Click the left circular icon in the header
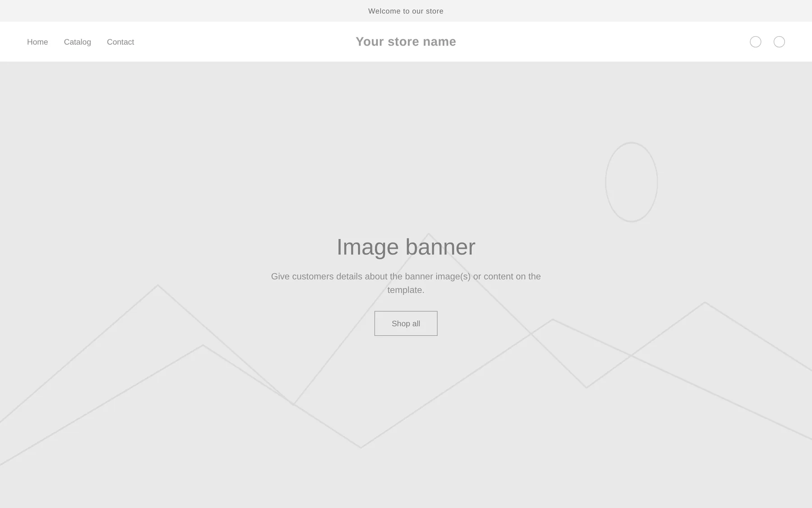Screen dimensions: 812x508 click(x=755, y=42)
